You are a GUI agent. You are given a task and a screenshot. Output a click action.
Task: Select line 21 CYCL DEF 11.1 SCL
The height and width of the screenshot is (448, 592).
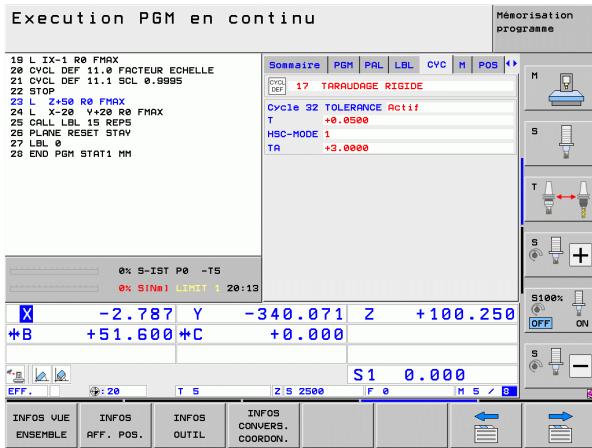pos(96,81)
